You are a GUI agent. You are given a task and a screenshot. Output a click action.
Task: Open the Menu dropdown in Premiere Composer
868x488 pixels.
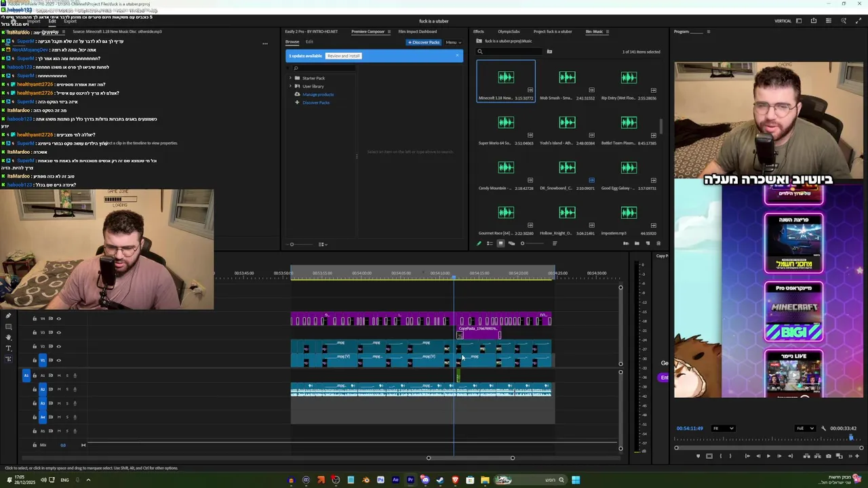click(x=452, y=42)
